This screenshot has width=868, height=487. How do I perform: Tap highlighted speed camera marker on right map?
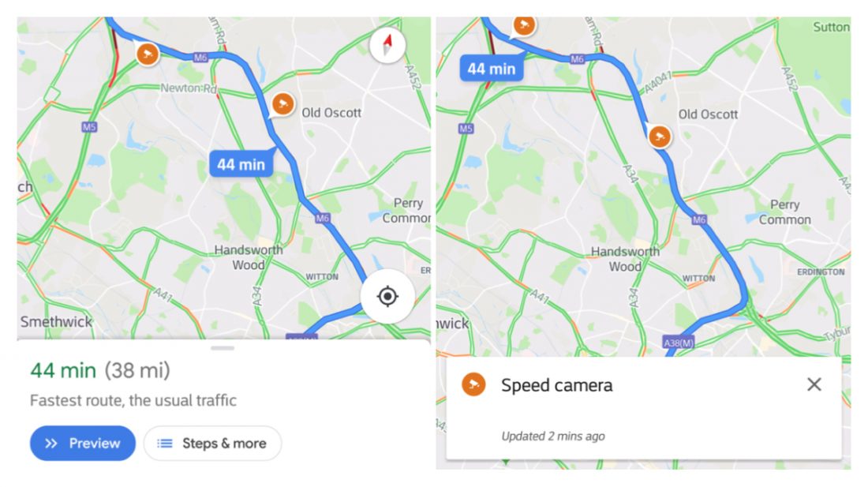pos(660,136)
